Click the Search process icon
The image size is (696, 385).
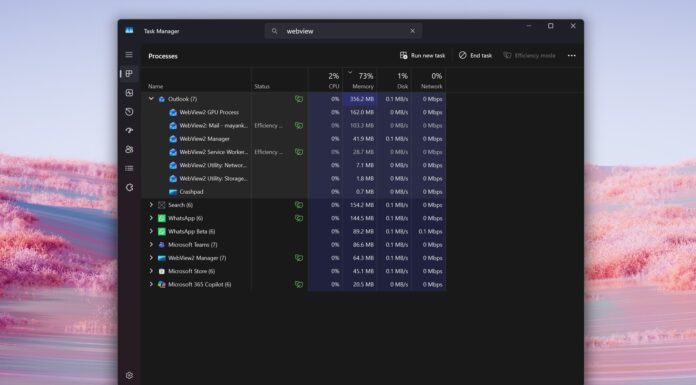[162, 205]
